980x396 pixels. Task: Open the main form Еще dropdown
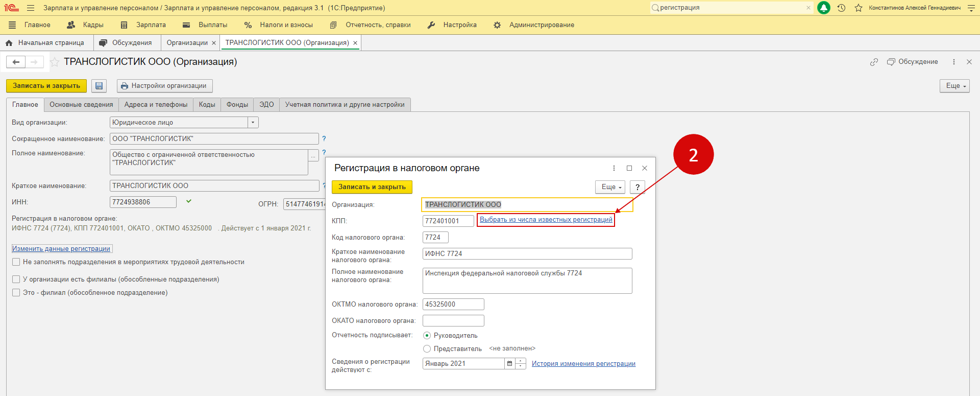pos(954,86)
